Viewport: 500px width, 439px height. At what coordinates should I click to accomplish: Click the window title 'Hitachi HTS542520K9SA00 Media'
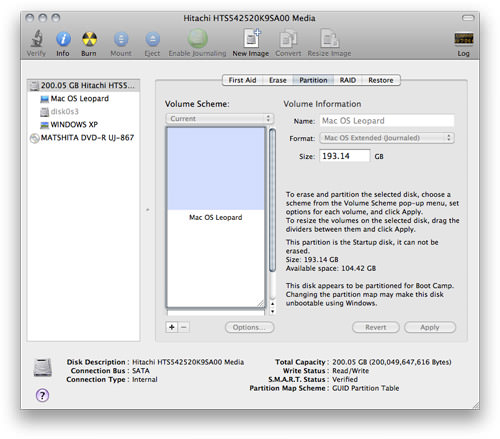point(249,18)
